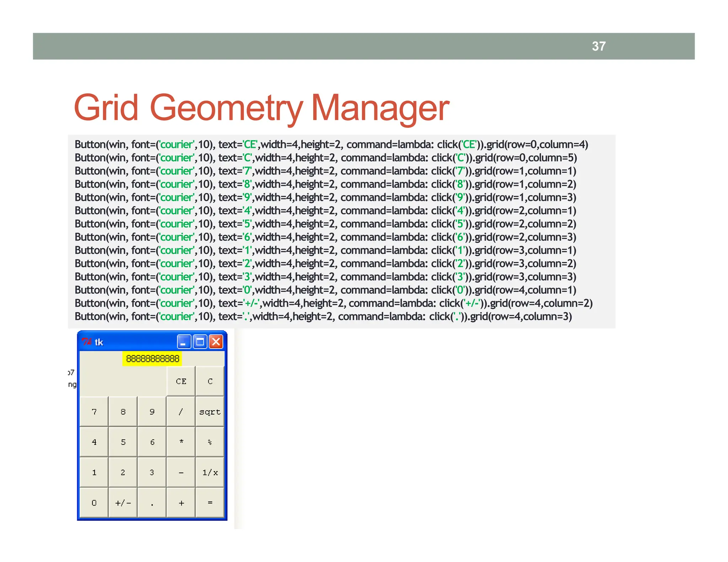Click the yellow 8888888888 display field
The width and height of the screenshot is (728, 562).
tap(152, 359)
